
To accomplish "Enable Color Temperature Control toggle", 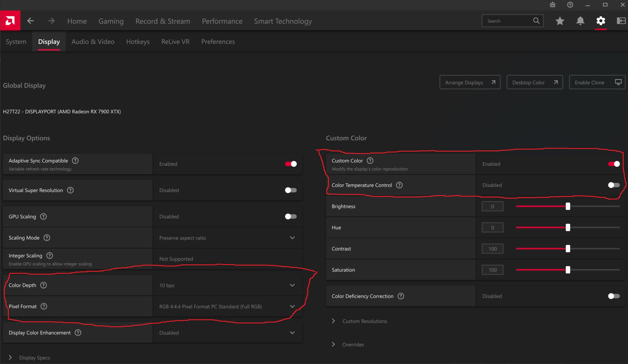I will click(x=614, y=185).
